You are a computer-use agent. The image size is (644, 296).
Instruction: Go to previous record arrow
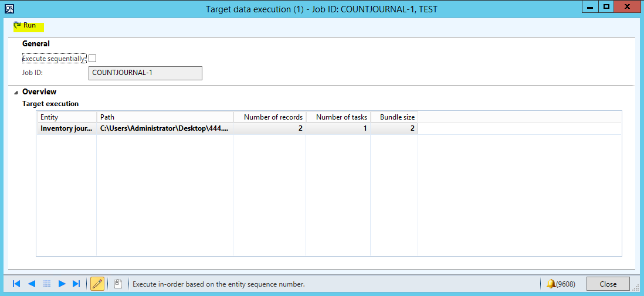point(32,284)
